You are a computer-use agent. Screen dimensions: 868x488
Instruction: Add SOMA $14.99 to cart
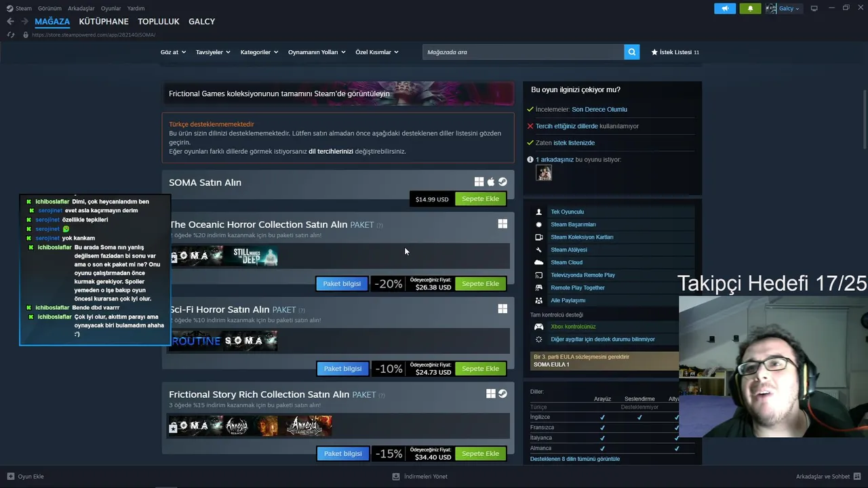(x=480, y=199)
